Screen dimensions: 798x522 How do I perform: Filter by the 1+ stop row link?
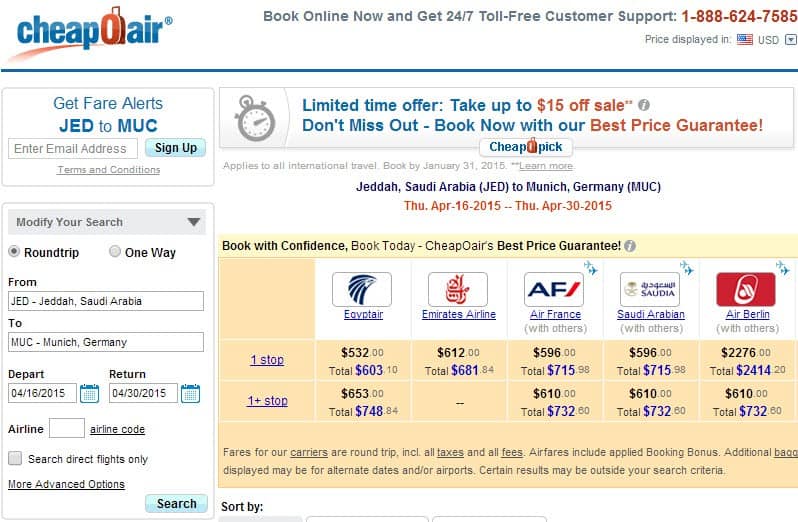point(267,401)
